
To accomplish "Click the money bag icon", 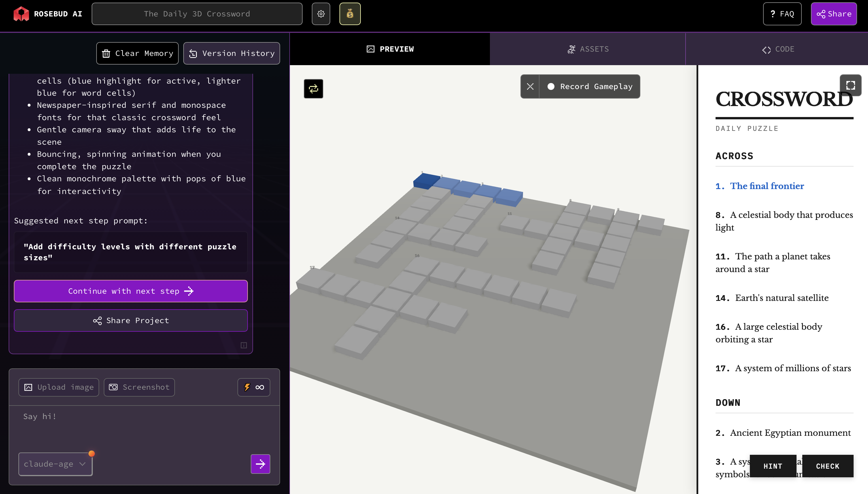I will (350, 14).
